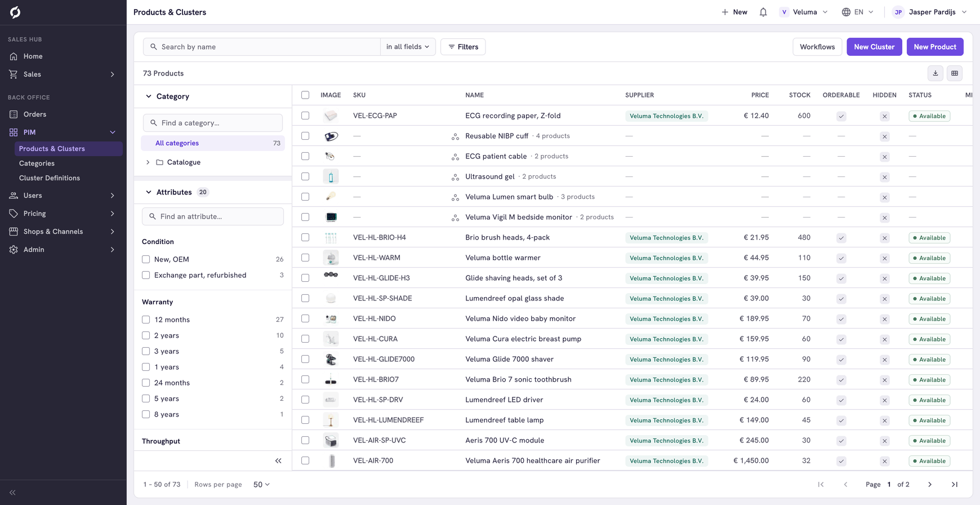Open Cluster Definitions in sidebar
Screen dimensions: 980x505
tap(50, 178)
